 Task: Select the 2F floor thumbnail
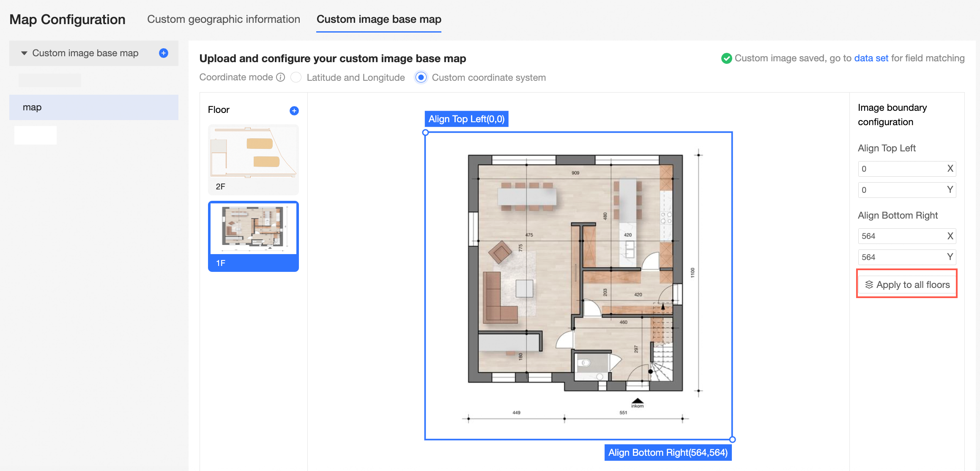(253, 159)
